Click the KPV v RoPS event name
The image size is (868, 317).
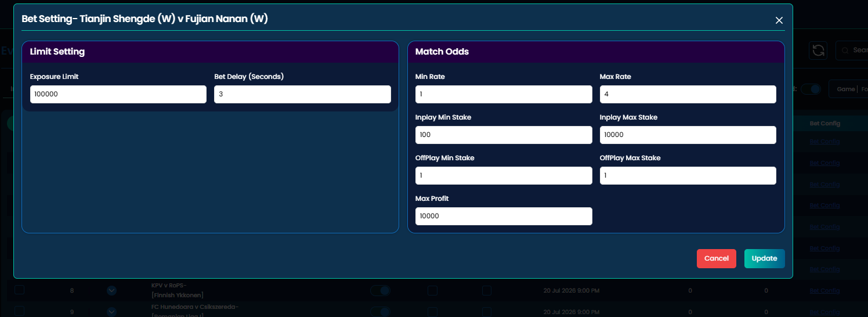click(x=177, y=290)
